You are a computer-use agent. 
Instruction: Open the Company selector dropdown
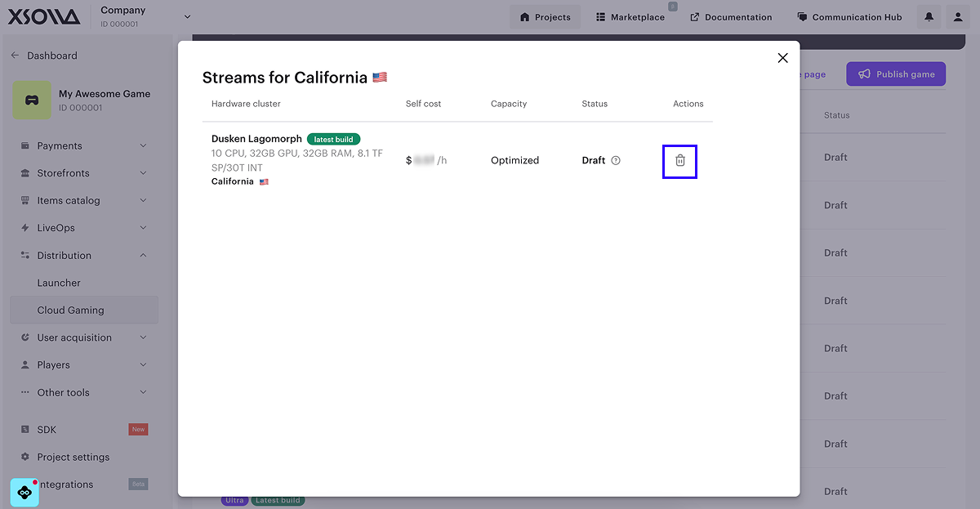pos(187,16)
